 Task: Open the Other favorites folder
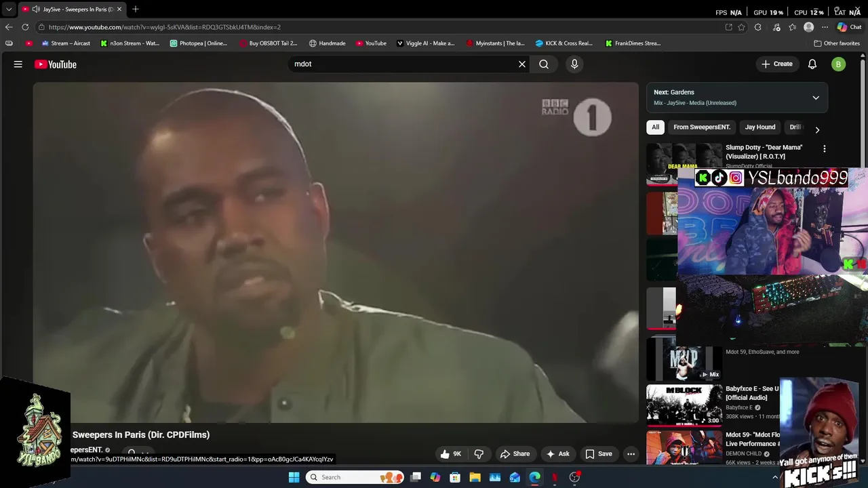[x=837, y=43]
